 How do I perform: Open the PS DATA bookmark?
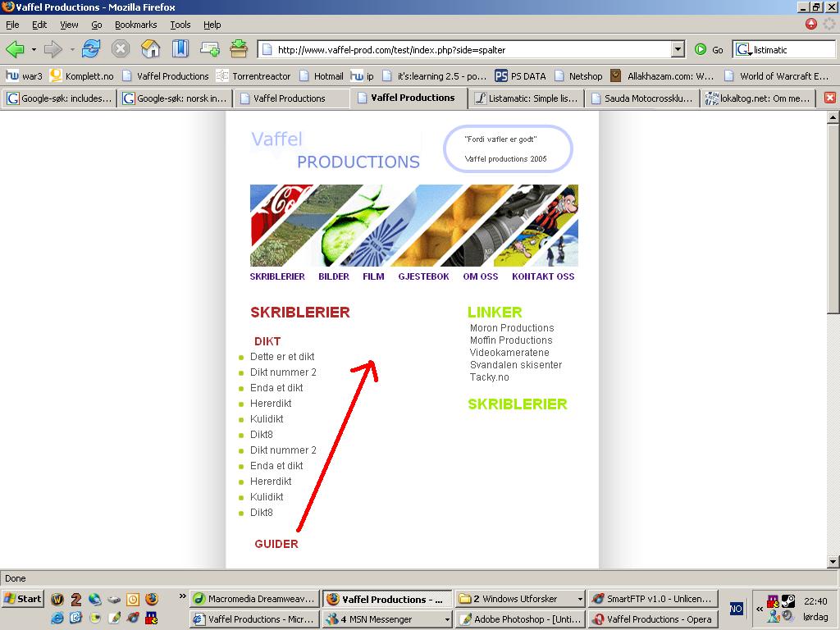point(519,76)
